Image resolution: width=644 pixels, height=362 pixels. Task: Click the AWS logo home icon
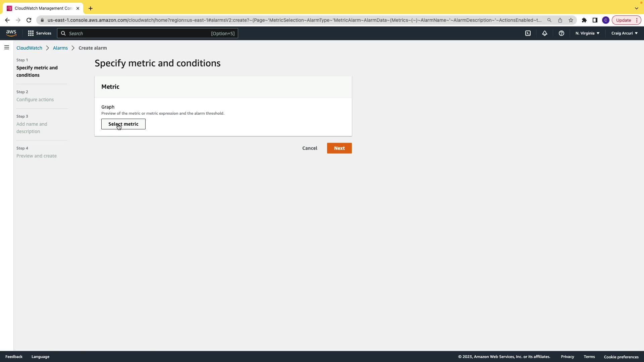click(x=11, y=33)
